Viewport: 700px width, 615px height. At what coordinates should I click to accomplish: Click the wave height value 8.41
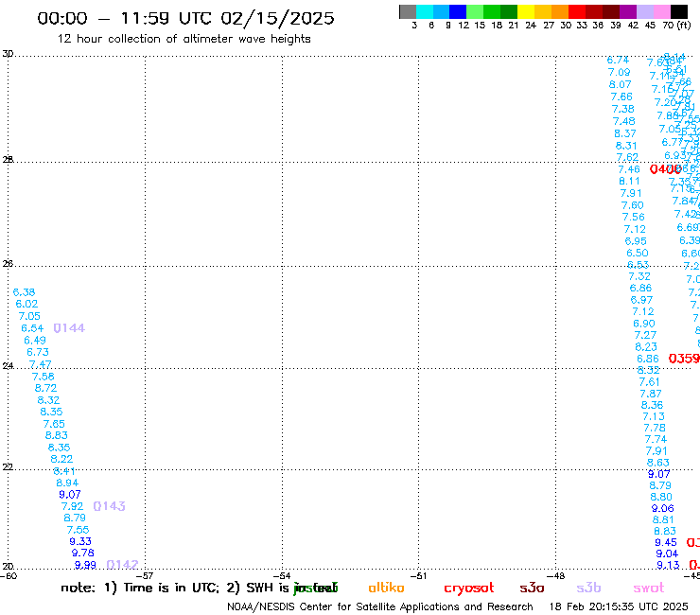coord(64,471)
